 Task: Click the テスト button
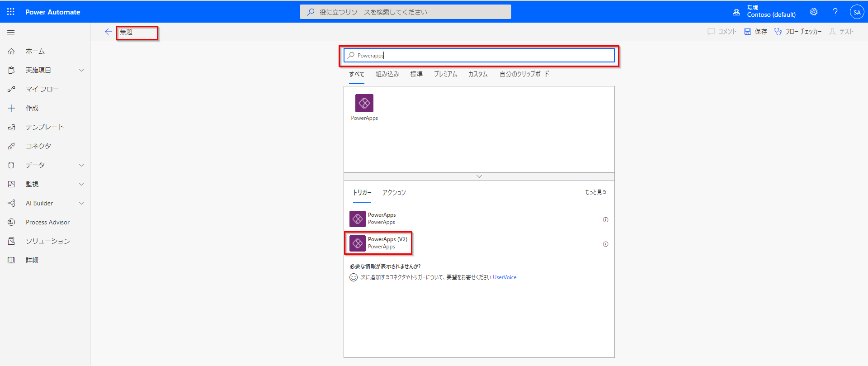841,32
